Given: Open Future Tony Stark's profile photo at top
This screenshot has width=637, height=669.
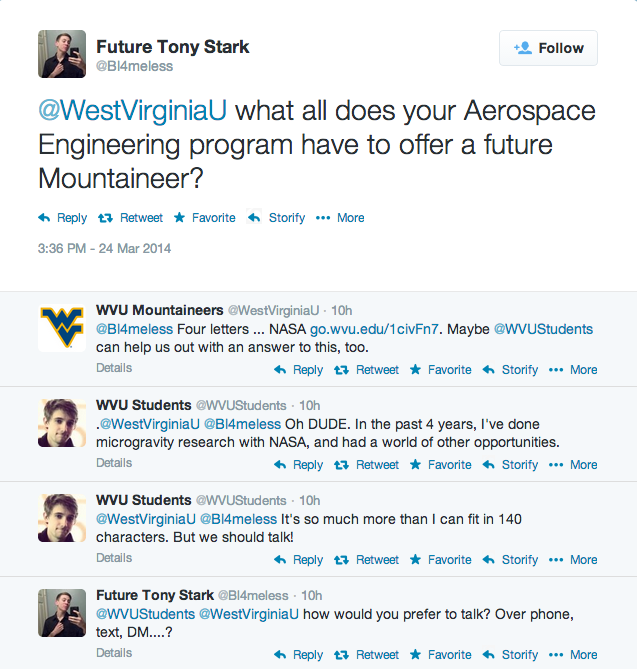Looking at the screenshot, I should click(x=61, y=53).
